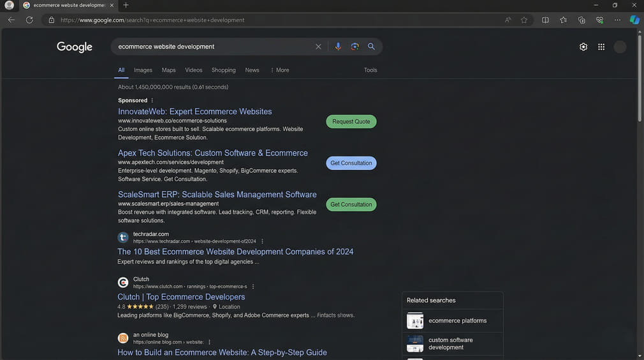This screenshot has height=360, width=644.
Task: Open the Copilot sidebar icon
Action: pyautogui.click(x=634, y=20)
